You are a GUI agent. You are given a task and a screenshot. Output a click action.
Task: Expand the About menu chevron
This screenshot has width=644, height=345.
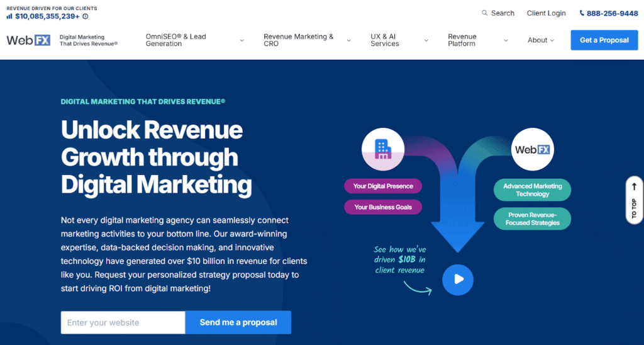pos(552,40)
